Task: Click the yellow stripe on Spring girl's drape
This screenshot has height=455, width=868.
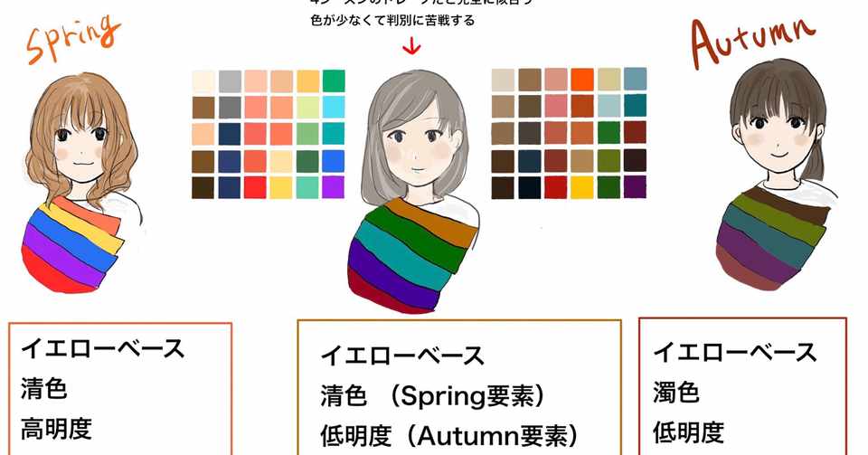Action: coord(89,226)
